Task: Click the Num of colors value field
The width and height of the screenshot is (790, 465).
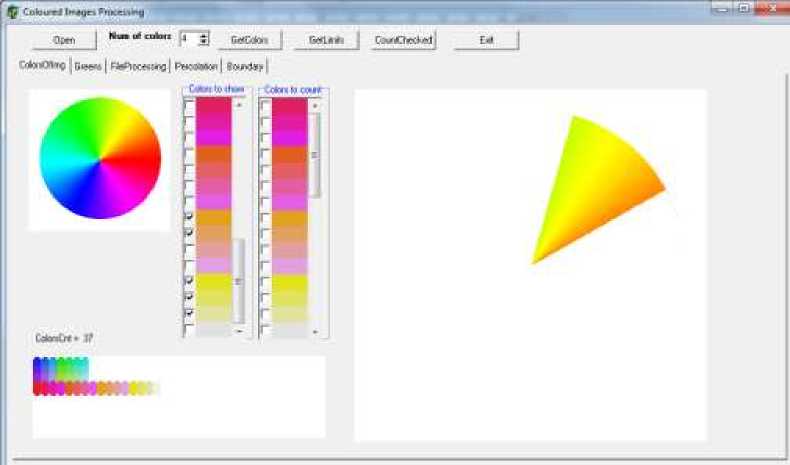Action: tap(189, 39)
